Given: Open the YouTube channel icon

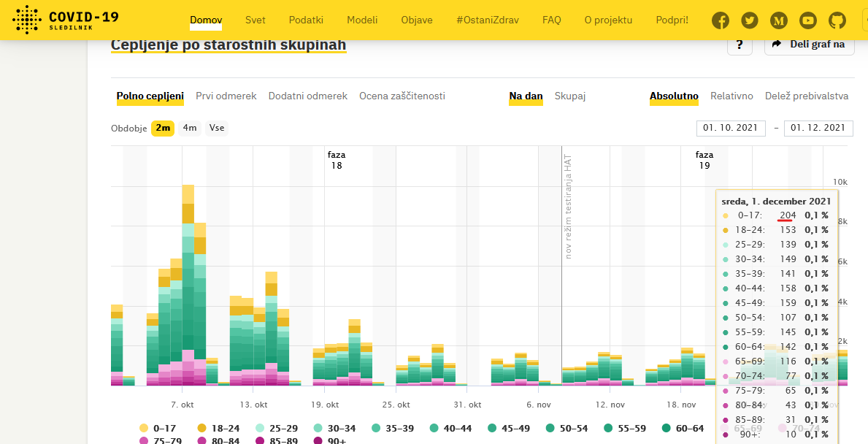Looking at the screenshot, I should coord(808,20).
